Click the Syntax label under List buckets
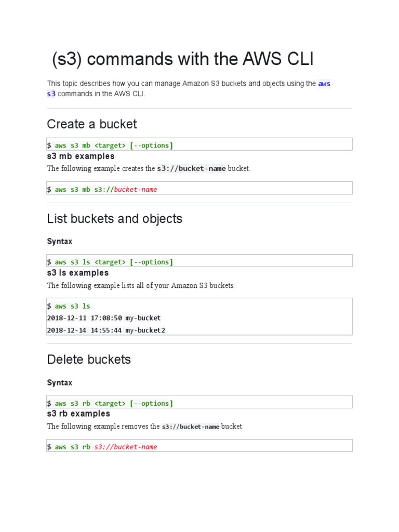This screenshot has height=532, width=399. (x=60, y=242)
